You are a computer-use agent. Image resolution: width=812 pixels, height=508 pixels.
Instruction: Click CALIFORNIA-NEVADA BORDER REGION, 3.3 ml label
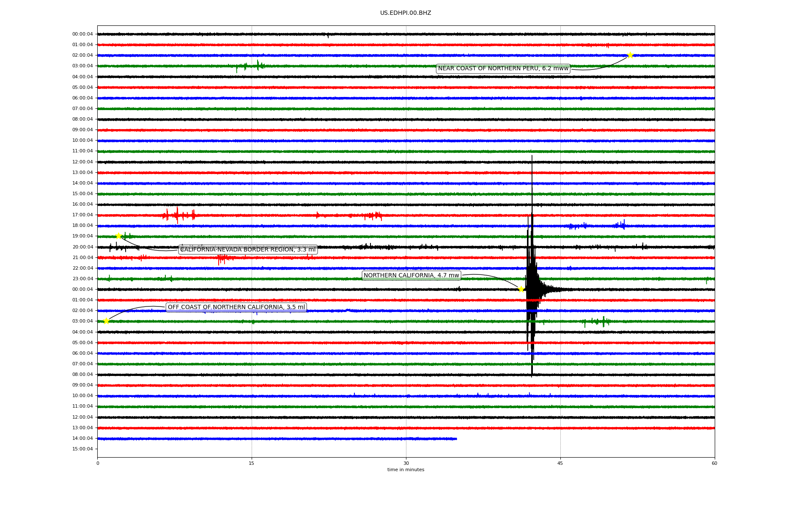[248, 249]
